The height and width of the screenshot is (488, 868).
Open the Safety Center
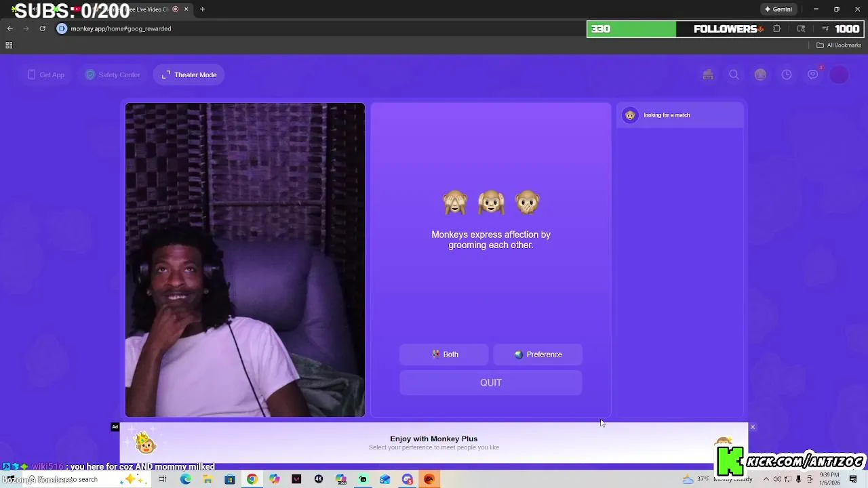click(113, 75)
